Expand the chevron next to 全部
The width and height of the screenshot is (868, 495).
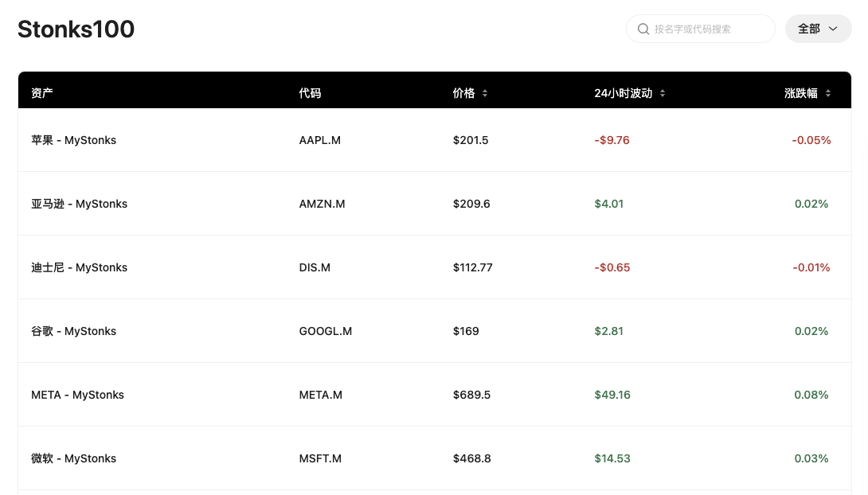click(833, 29)
